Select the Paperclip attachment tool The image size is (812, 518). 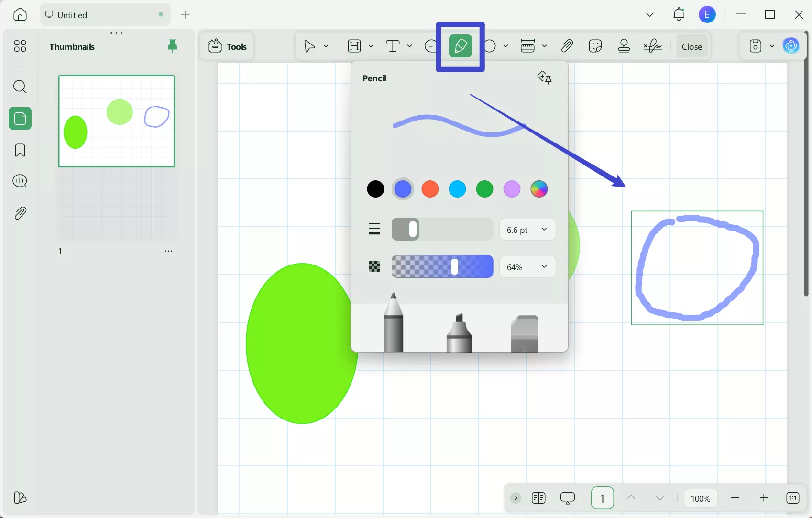[567, 46]
